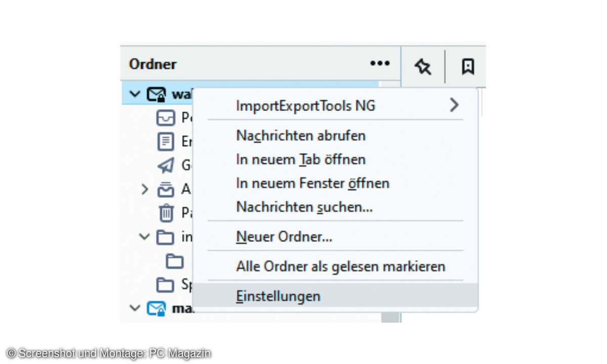This screenshot has height=364, width=607.
Task: Click the archive box icon
Action: pos(165,190)
